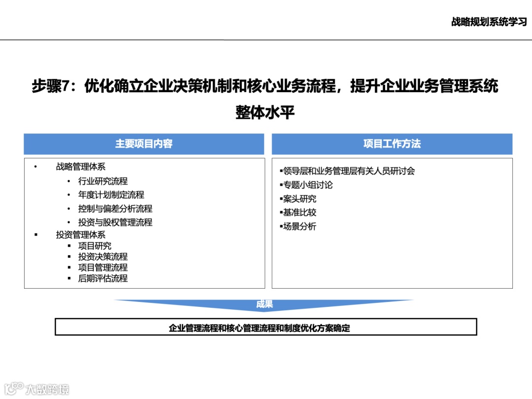This screenshot has width=532, height=399.
Task: Select the bullet 战略管理体系
Action: (x=81, y=166)
